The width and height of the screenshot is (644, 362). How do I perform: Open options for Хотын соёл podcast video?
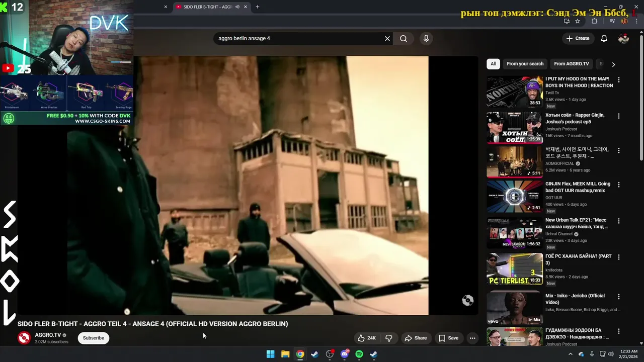619,116
